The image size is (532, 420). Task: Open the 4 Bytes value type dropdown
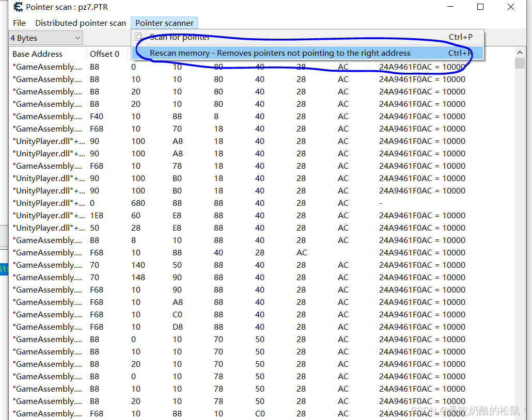pyautogui.click(x=46, y=38)
